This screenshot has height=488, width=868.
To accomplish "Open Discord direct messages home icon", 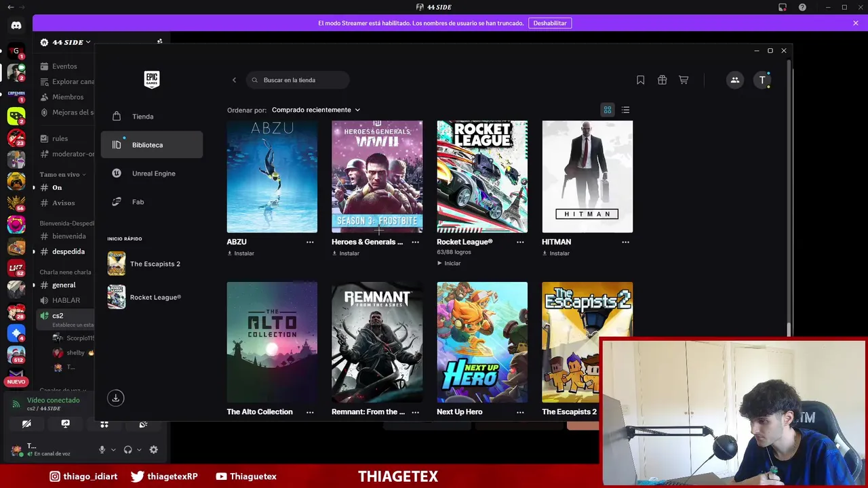I will tap(16, 26).
